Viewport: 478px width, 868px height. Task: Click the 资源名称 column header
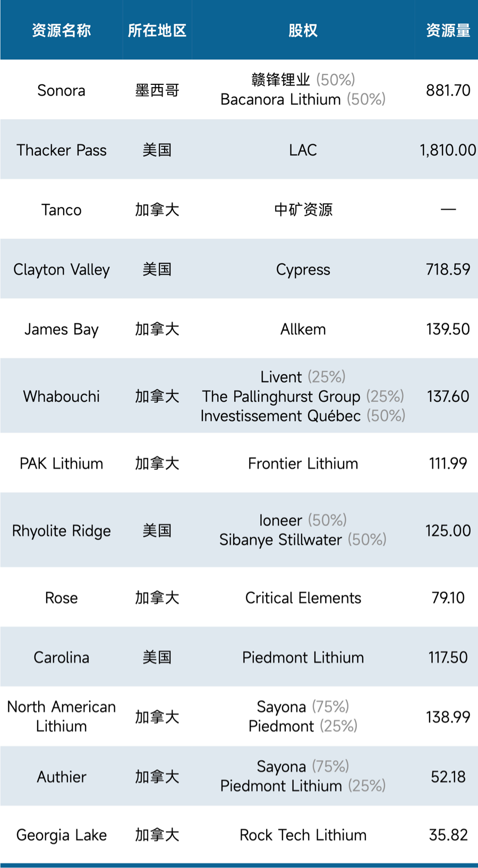pyautogui.click(x=61, y=30)
